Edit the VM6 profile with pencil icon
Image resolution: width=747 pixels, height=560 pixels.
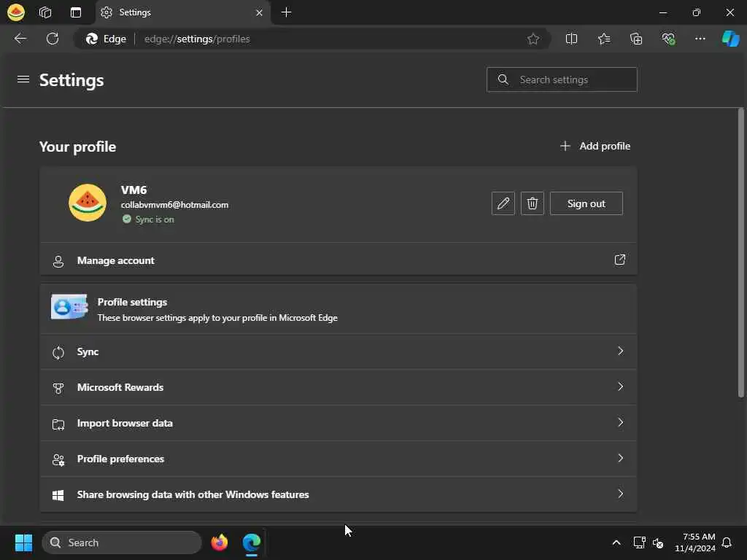pyautogui.click(x=503, y=203)
